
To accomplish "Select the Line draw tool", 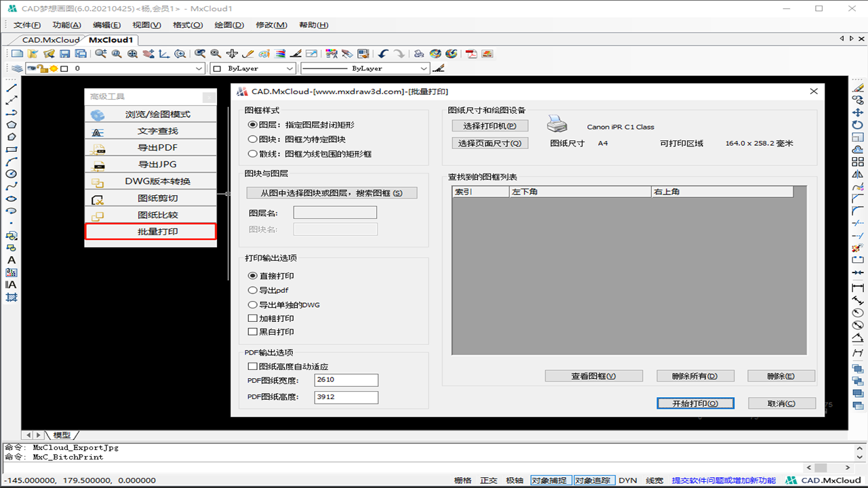I will [x=11, y=88].
